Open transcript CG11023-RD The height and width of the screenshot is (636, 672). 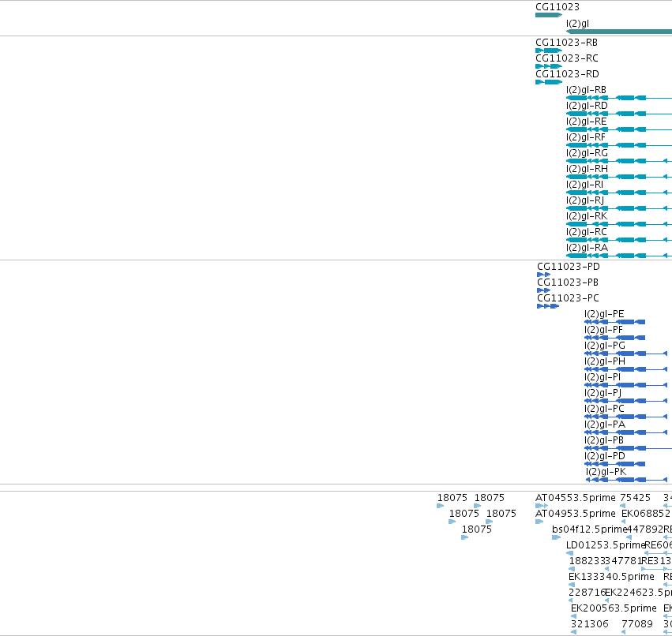tap(549, 82)
